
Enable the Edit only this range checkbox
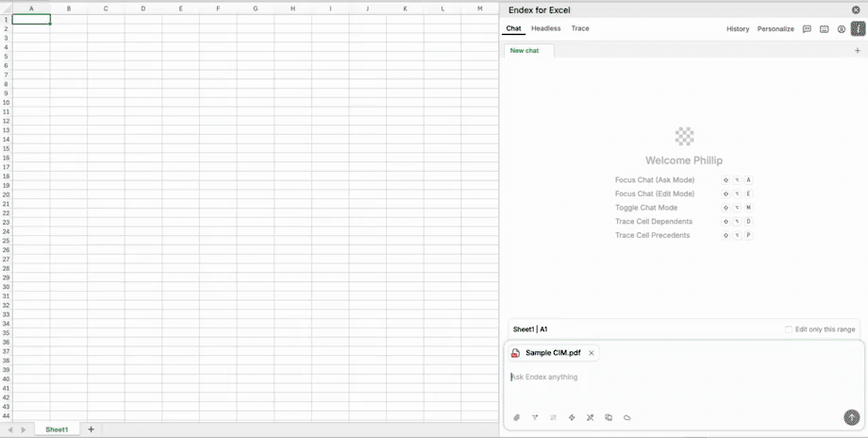789,329
